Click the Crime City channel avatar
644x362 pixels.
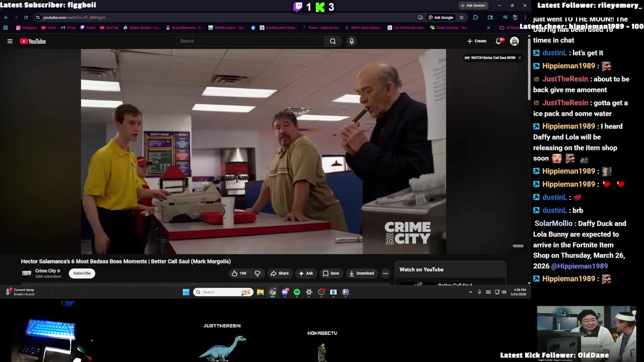[x=27, y=273]
